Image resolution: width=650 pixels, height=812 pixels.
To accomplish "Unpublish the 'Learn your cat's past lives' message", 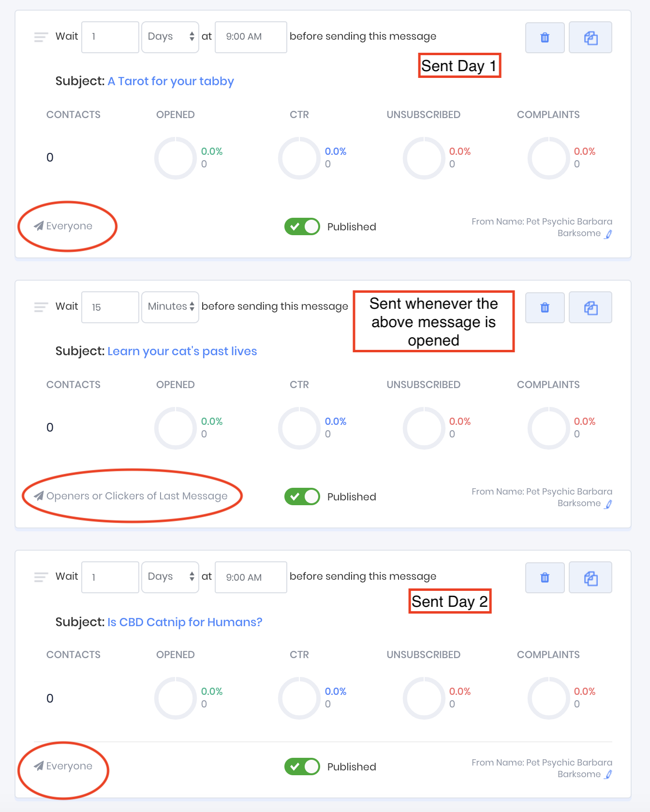I will click(302, 496).
